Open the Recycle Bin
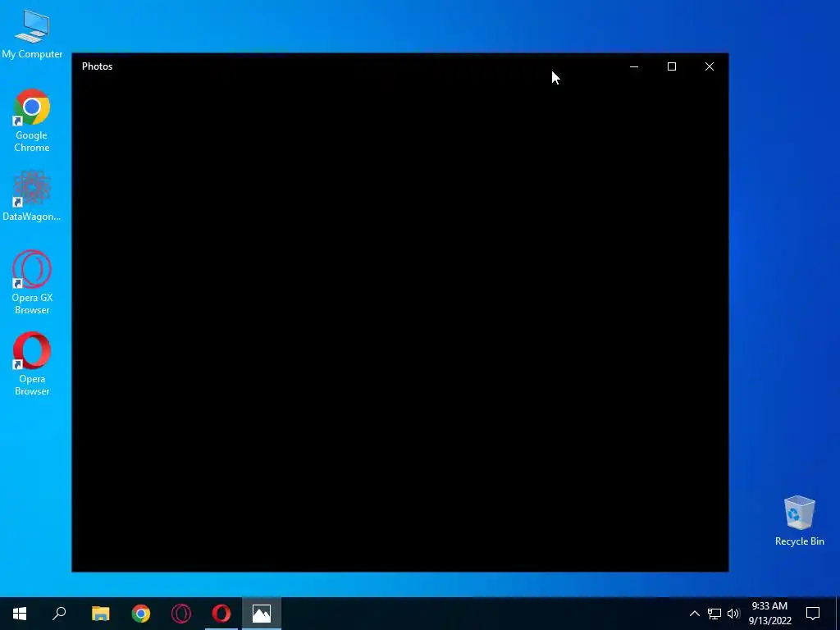The height and width of the screenshot is (630, 840). point(799,521)
